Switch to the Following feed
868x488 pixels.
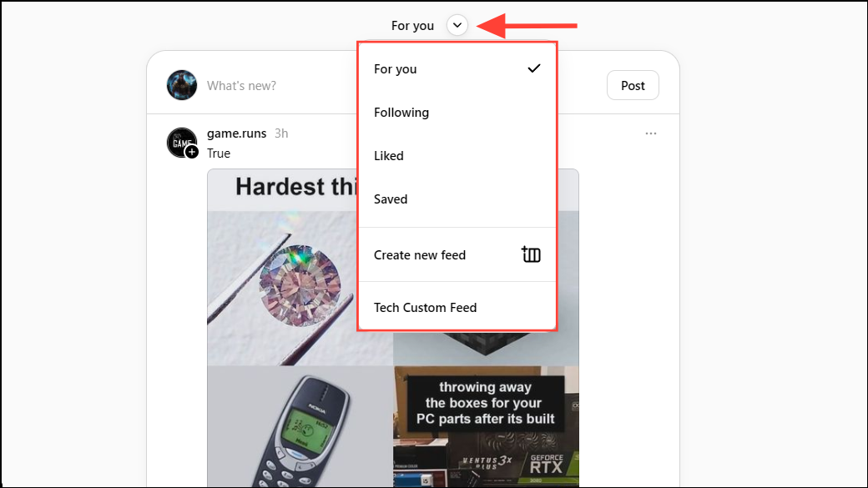point(457,113)
